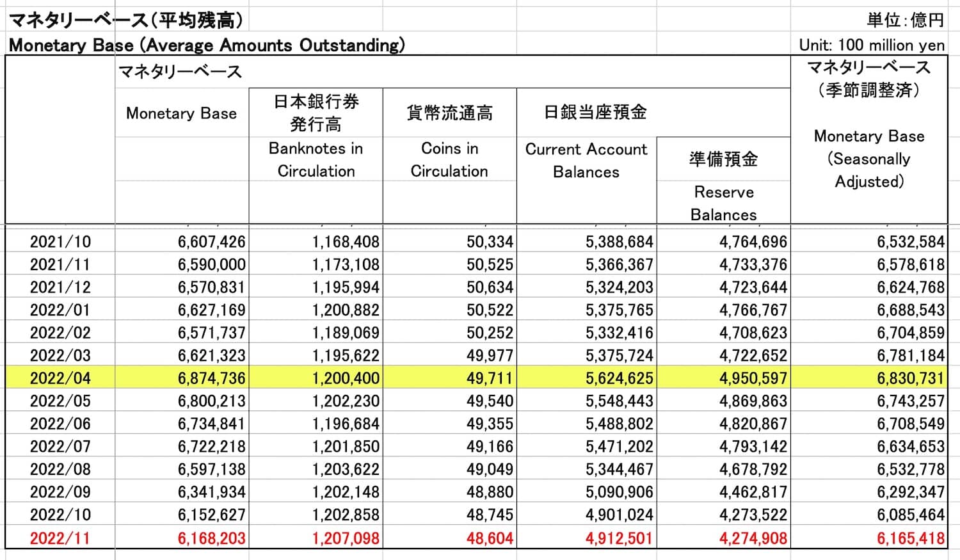Select the 2021/10 date cell

click(x=59, y=241)
